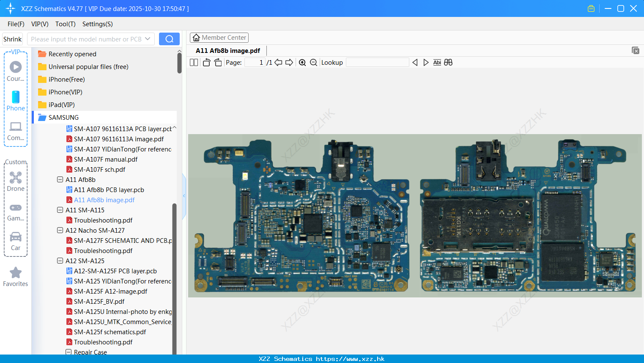This screenshot has width=644, height=363.
Task: Click the VIP gift icon in title bar
Action: click(x=591, y=8)
